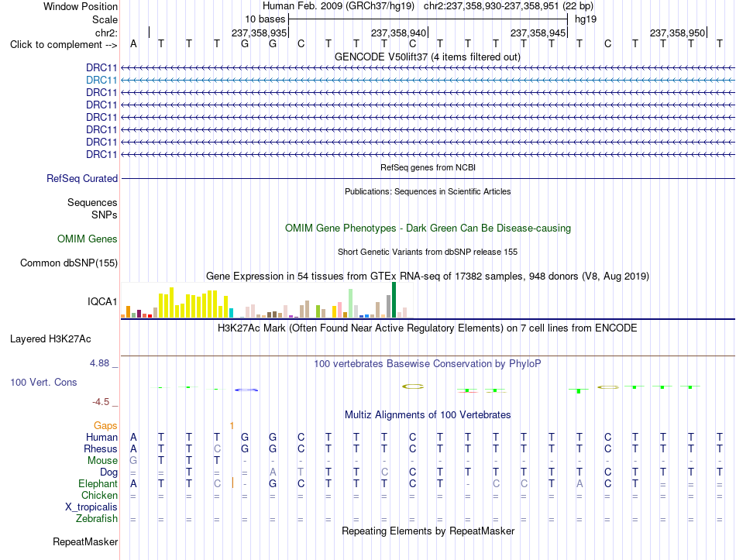Click the orange Gaps label
Screen dimensions: 736x560
tap(105, 425)
